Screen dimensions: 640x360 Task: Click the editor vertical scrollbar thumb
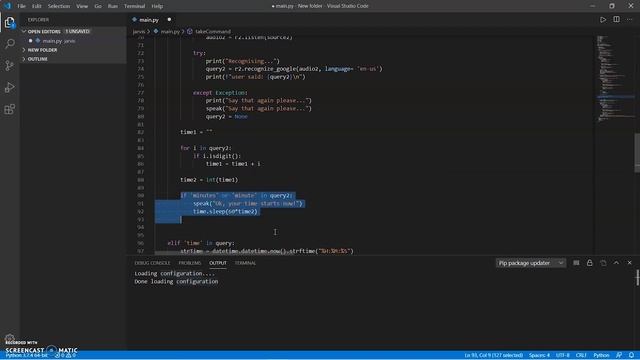coord(637,153)
